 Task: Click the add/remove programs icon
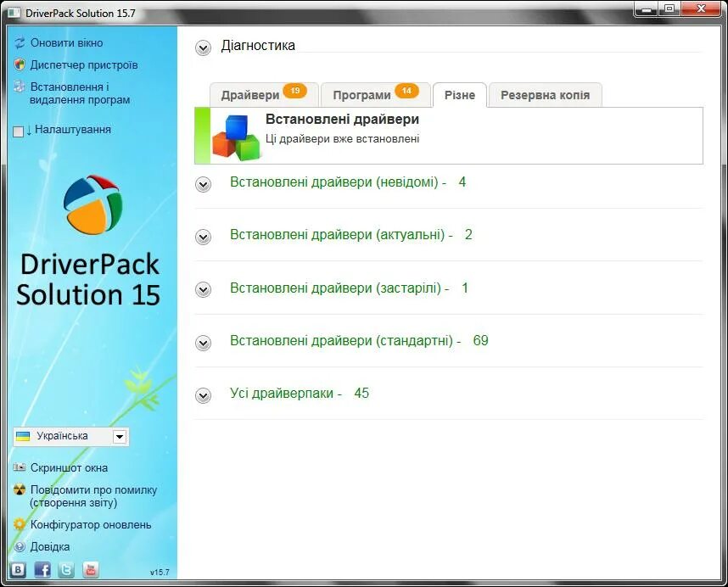20,87
